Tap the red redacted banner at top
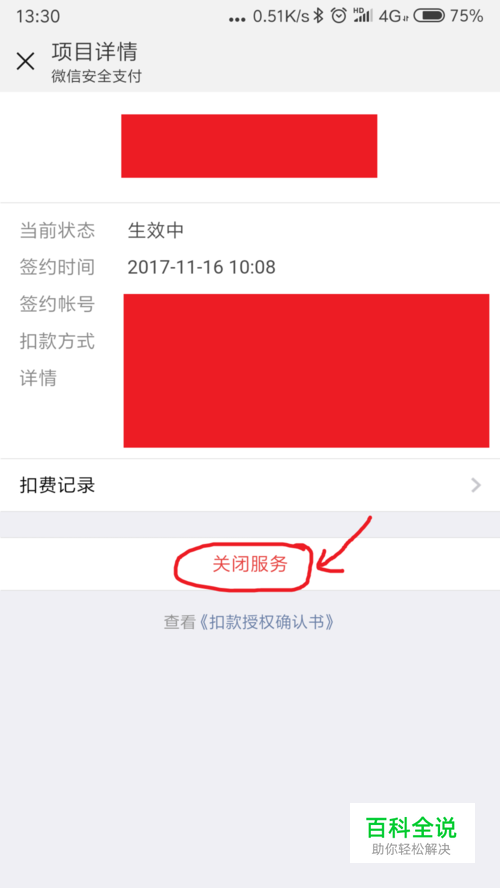The image size is (500, 888). pyautogui.click(x=249, y=146)
